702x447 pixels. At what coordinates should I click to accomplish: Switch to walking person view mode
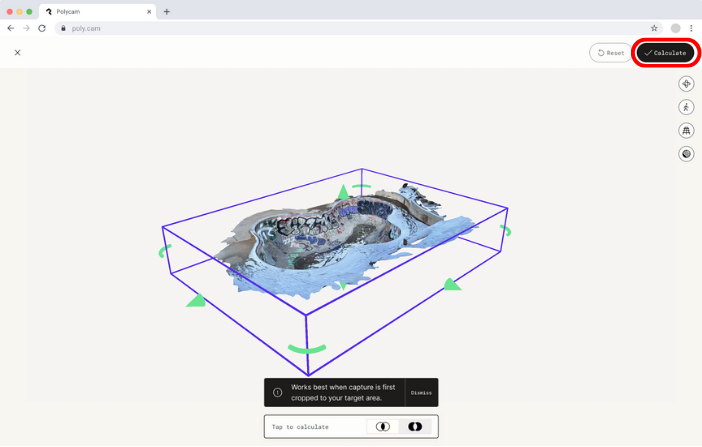point(686,107)
